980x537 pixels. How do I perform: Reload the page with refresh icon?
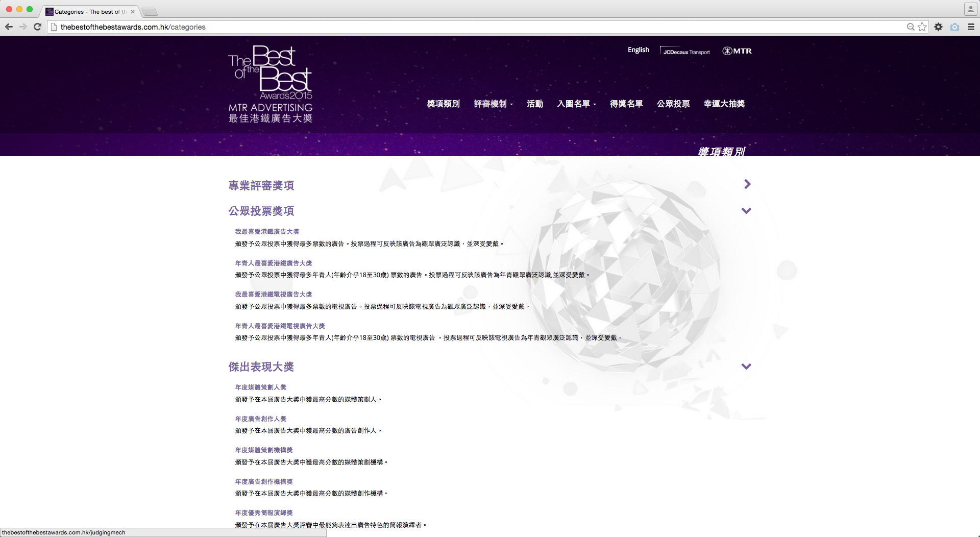[x=37, y=27]
